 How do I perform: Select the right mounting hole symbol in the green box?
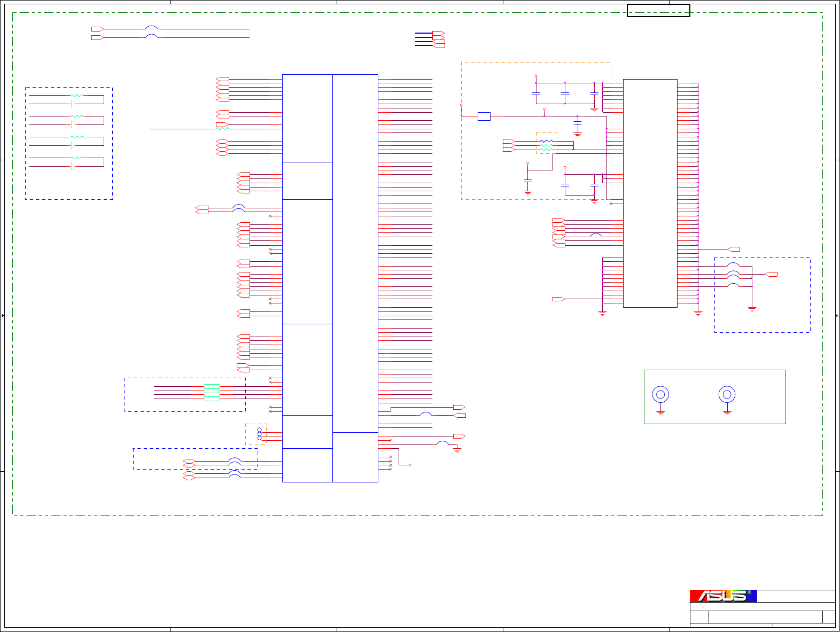pyautogui.click(x=727, y=395)
